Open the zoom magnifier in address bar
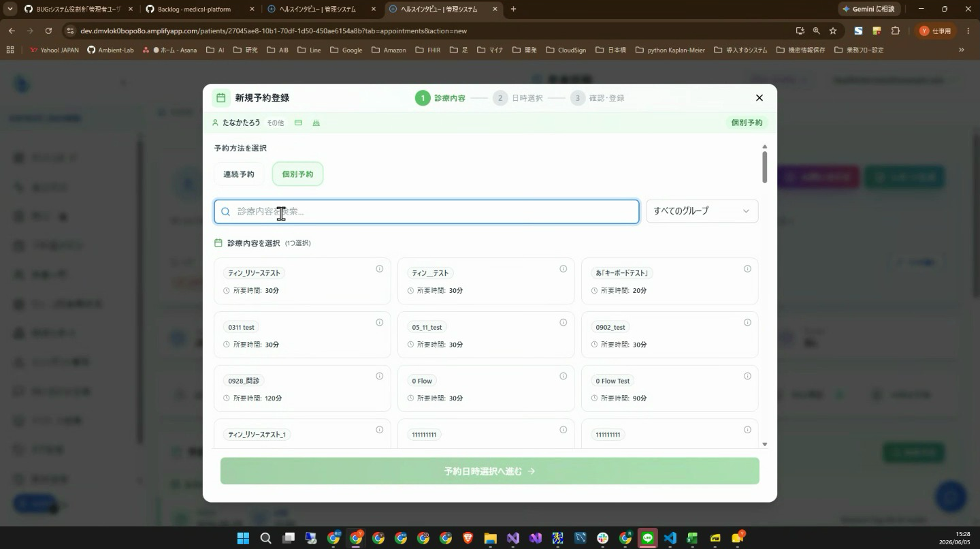980x549 pixels. coord(817,31)
